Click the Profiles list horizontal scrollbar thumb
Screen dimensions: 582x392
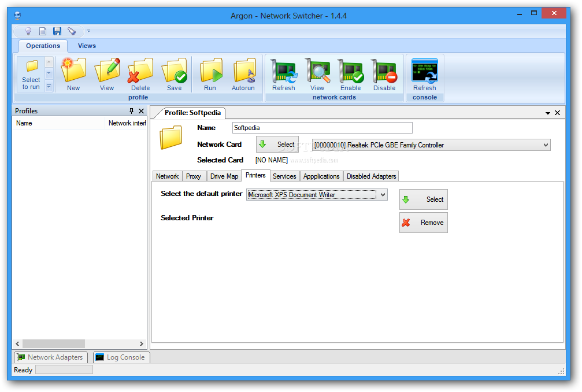tap(54, 344)
